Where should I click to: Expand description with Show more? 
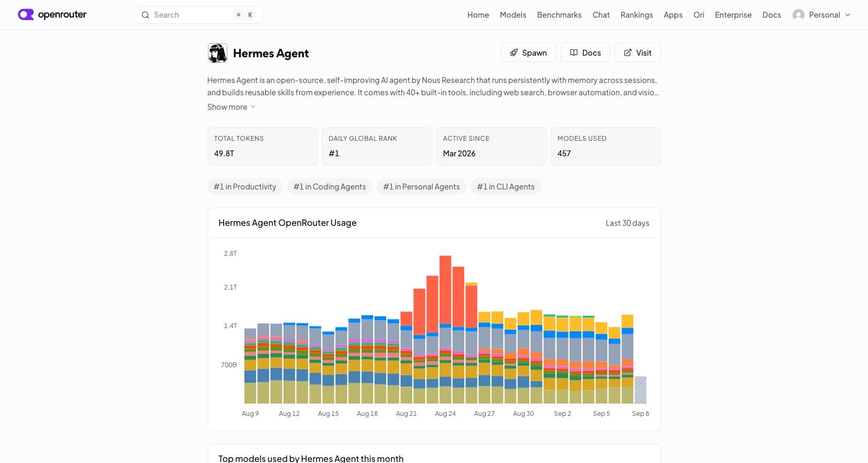pos(231,107)
